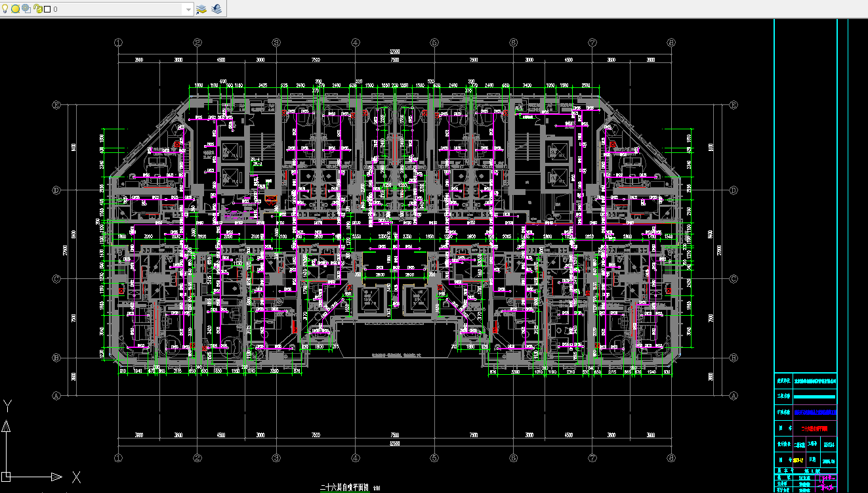Click Make Object's Layer Current icon
Image resolution: width=868 pixels, height=493 pixels.
(201, 9)
